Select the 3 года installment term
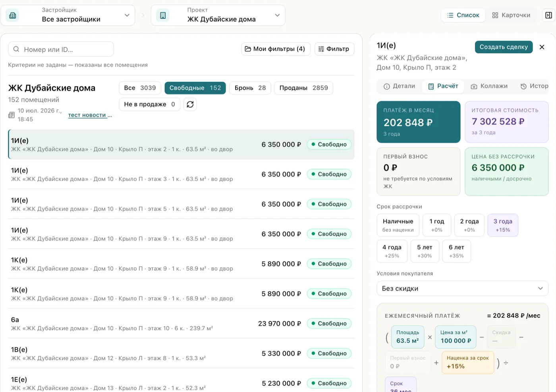 503,225
